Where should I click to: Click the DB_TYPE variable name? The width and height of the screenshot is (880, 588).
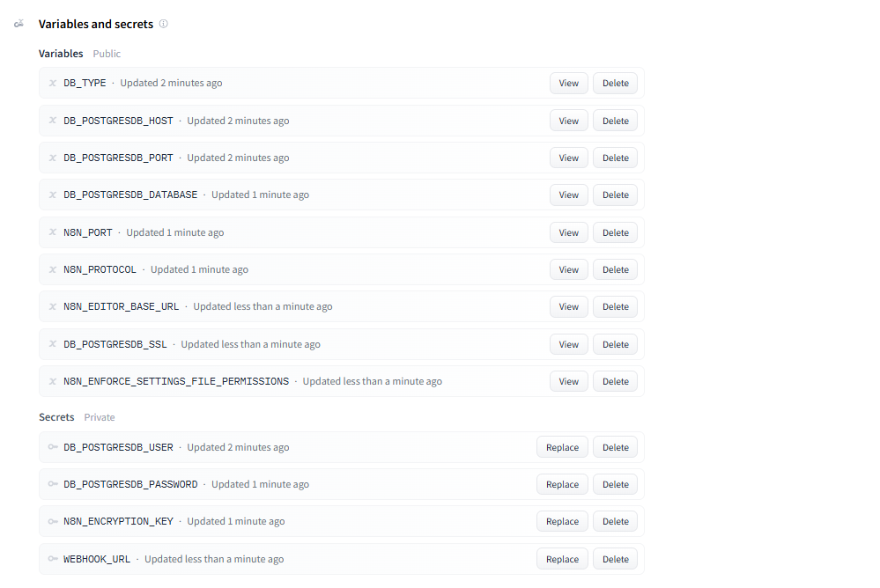pyautogui.click(x=85, y=83)
